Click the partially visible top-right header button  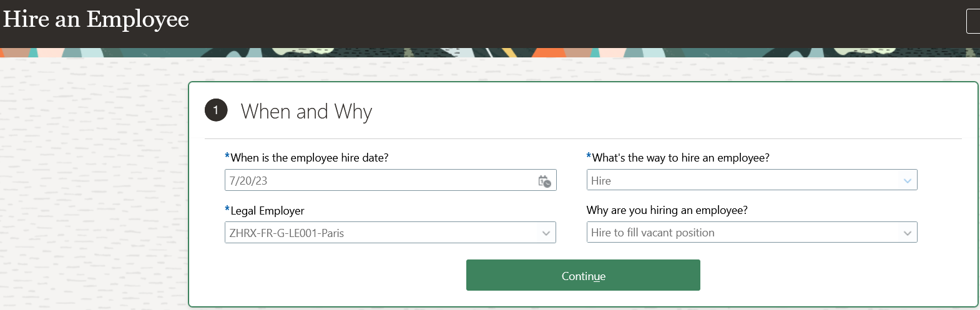(x=973, y=21)
